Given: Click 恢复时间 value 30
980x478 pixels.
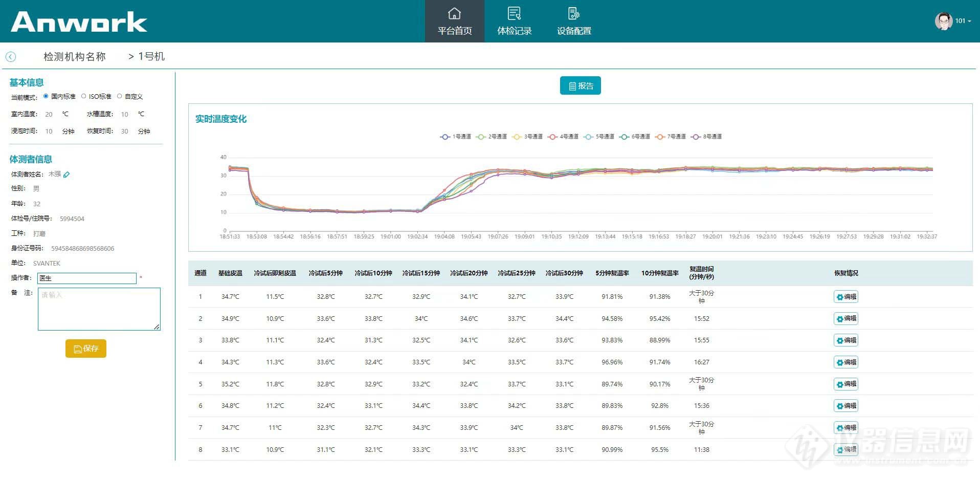Looking at the screenshot, I should pos(124,132).
